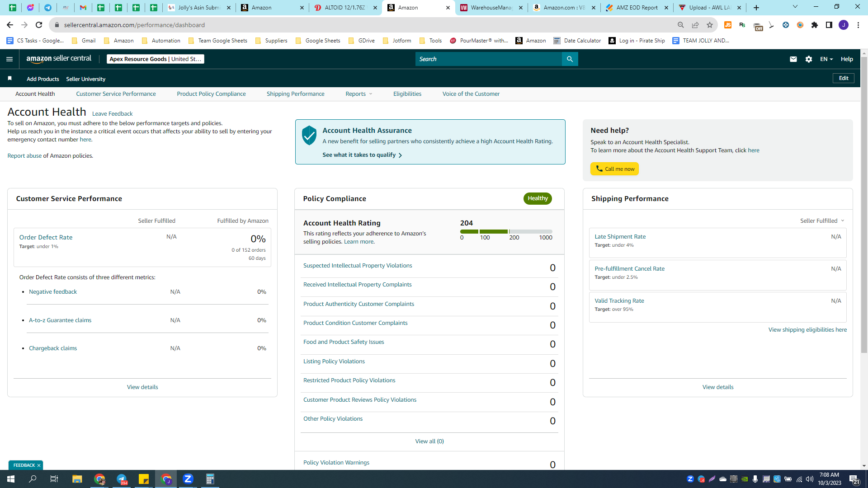Open the Shipping Performance tab

tap(296, 94)
